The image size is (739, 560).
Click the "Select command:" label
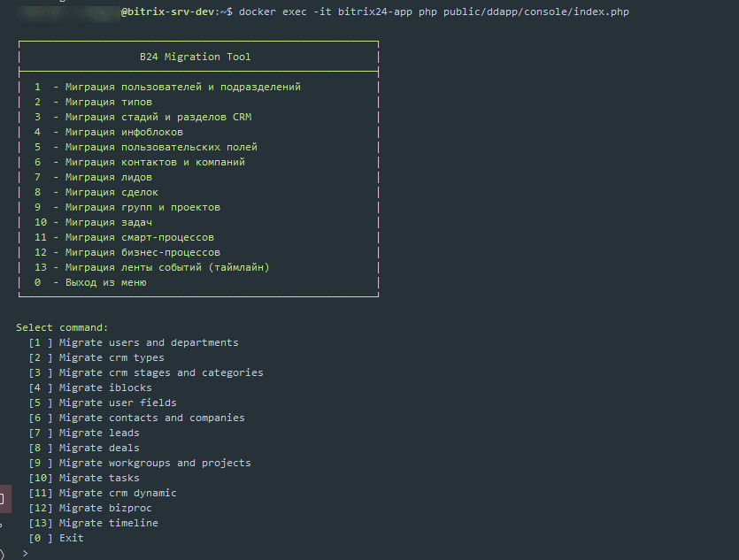[x=62, y=327]
